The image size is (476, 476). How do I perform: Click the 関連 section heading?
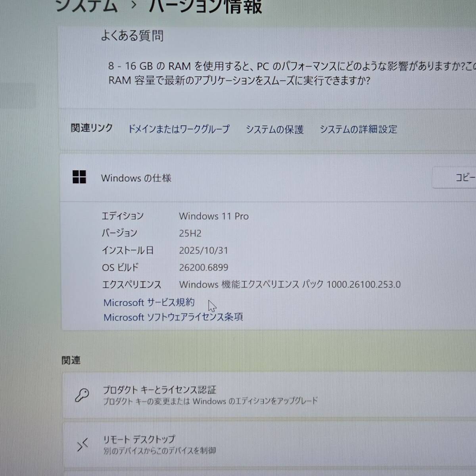point(71,360)
